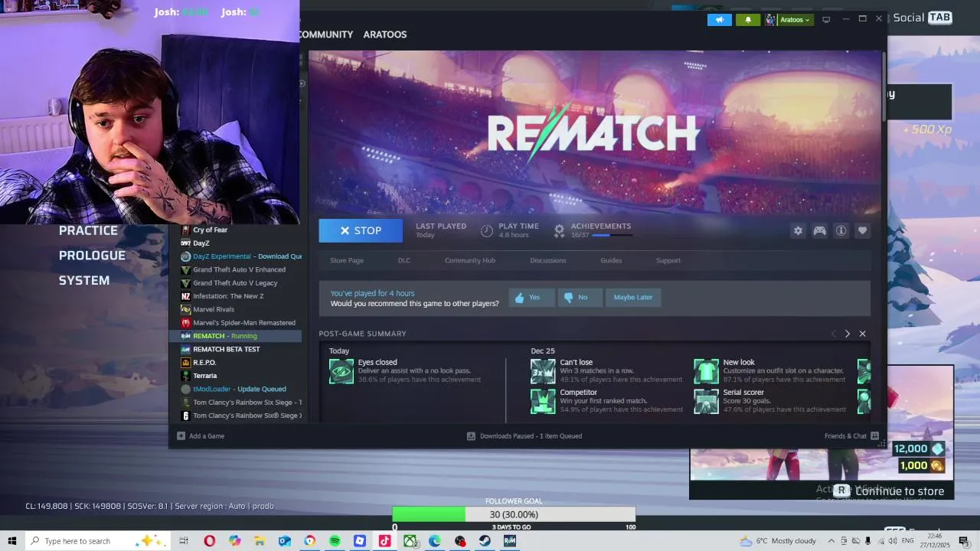Viewport: 980px width, 551px height.
Task: Click the New look achievement icon
Action: pyautogui.click(x=706, y=371)
